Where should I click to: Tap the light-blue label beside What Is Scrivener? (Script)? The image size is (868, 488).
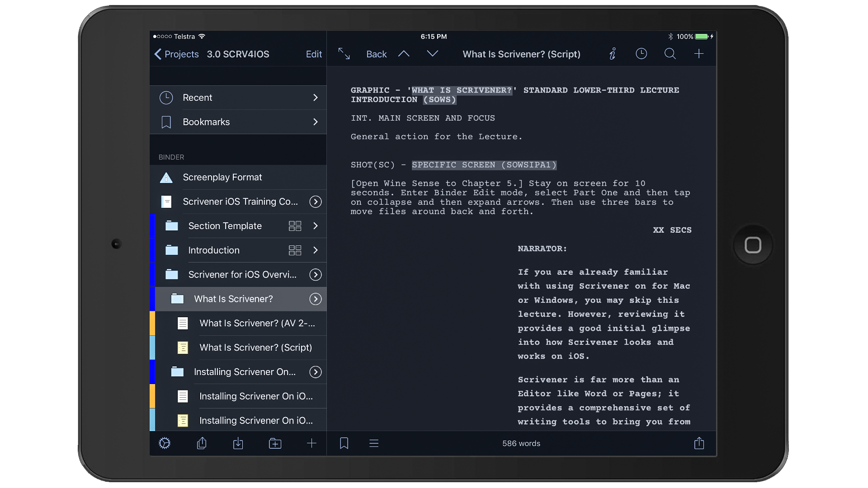coord(152,347)
